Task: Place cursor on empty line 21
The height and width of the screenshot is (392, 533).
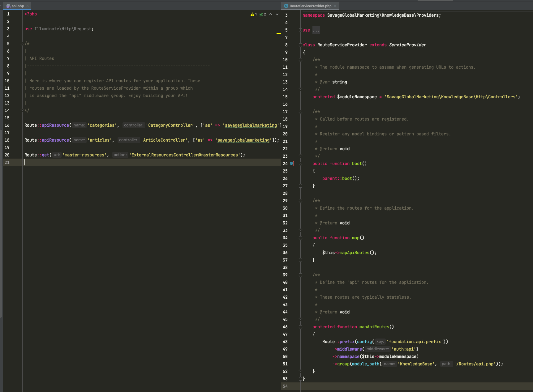Action: tap(62, 162)
